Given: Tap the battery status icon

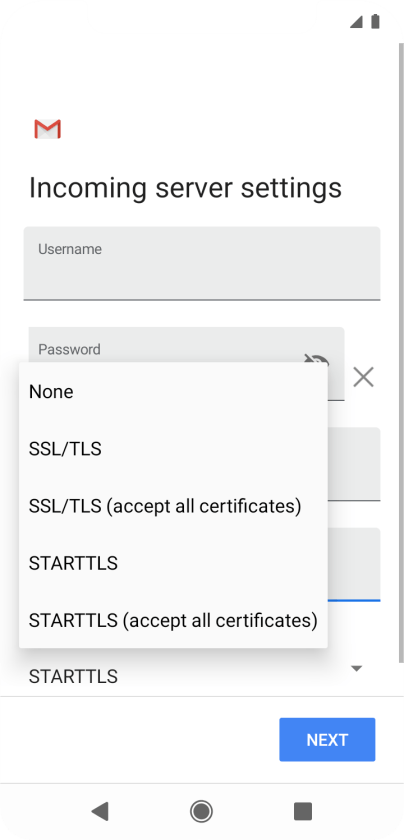Looking at the screenshot, I should [375, 21].
